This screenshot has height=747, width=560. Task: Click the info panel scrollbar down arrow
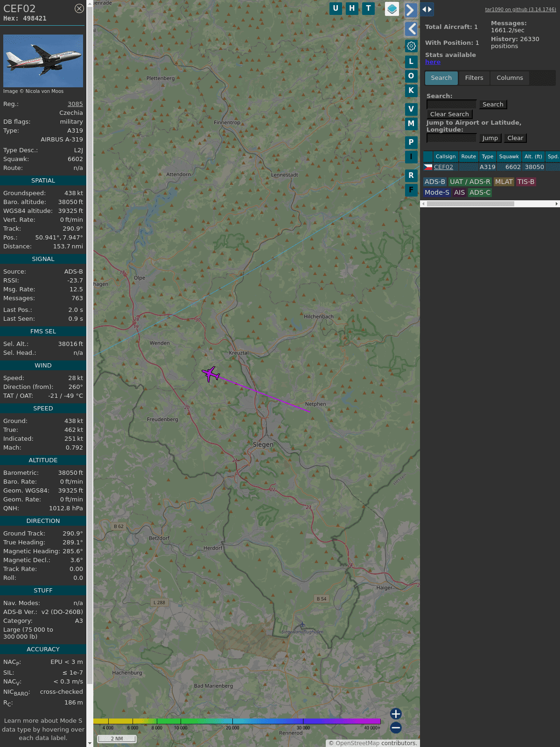(x=90, y=743)
